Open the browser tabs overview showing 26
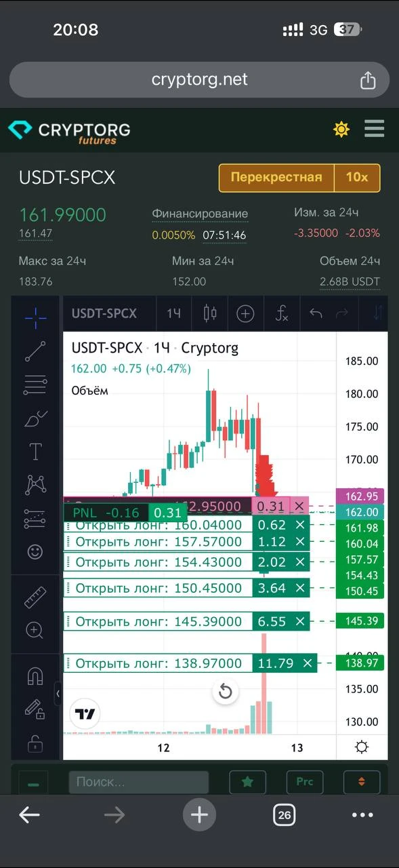Image resolution: width=399 pixels, height=868 pixels. (x=285, y=815)
